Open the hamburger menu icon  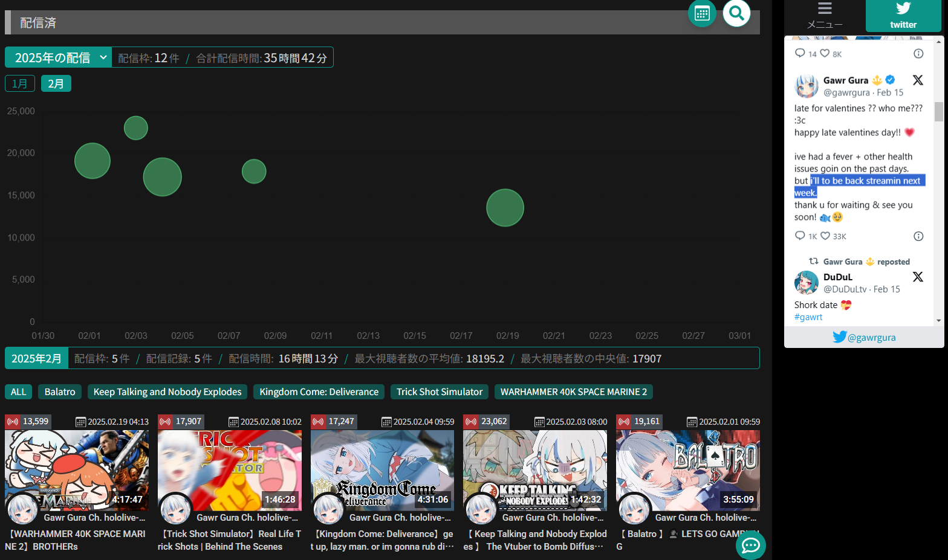[x=825, y=8]
